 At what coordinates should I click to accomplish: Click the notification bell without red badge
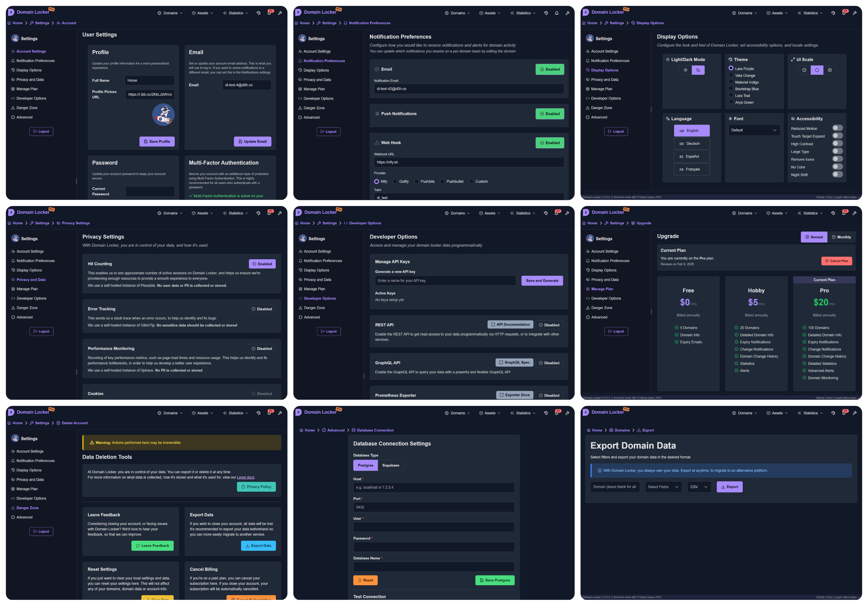[x=557, y=13]
